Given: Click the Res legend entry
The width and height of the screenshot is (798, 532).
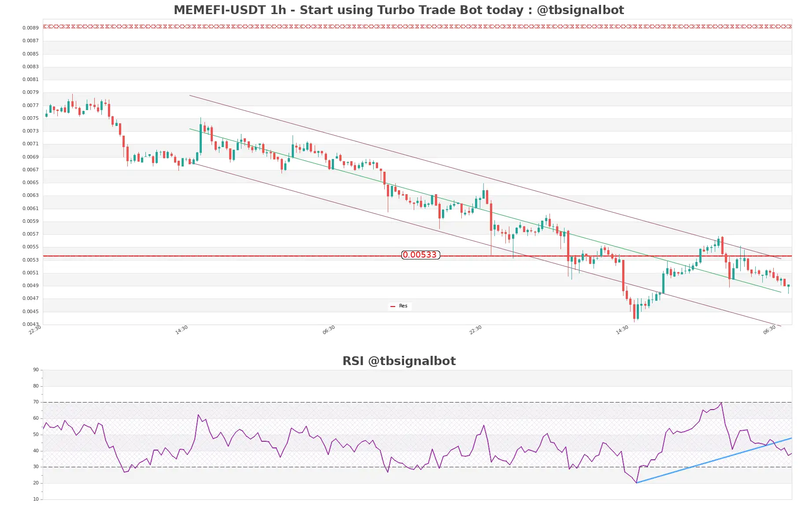Looking at the screenshot, I should tap(399, 306).
